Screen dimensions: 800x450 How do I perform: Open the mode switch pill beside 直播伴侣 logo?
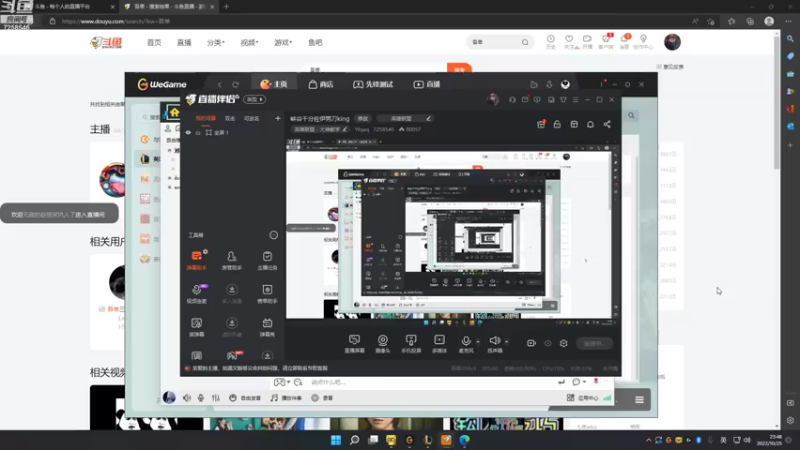[254, 99]
